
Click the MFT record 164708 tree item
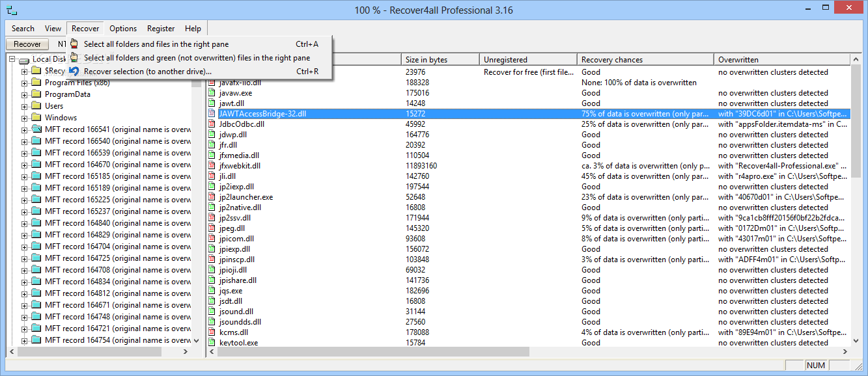coord(117,270)
